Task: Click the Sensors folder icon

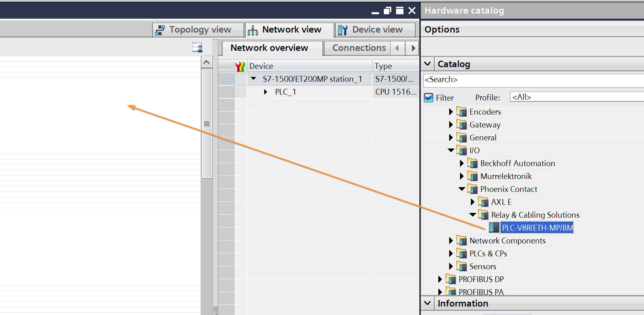Action: coord(461,266)
